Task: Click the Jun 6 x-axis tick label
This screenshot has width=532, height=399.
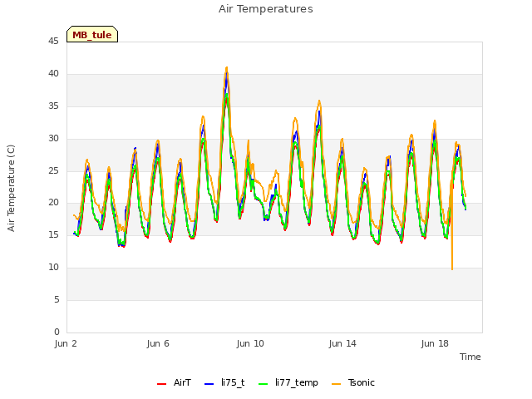Action: (x=158, y=343)
